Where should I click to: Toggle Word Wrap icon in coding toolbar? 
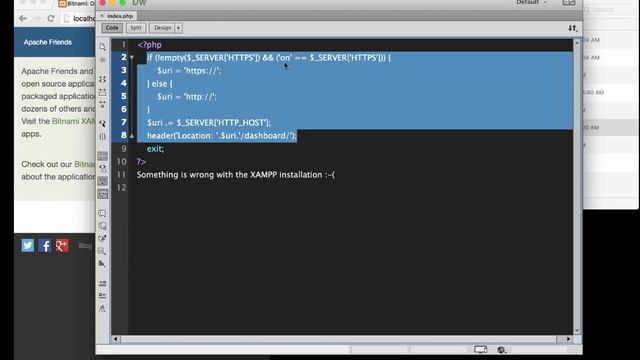click(x=102, y=181)
